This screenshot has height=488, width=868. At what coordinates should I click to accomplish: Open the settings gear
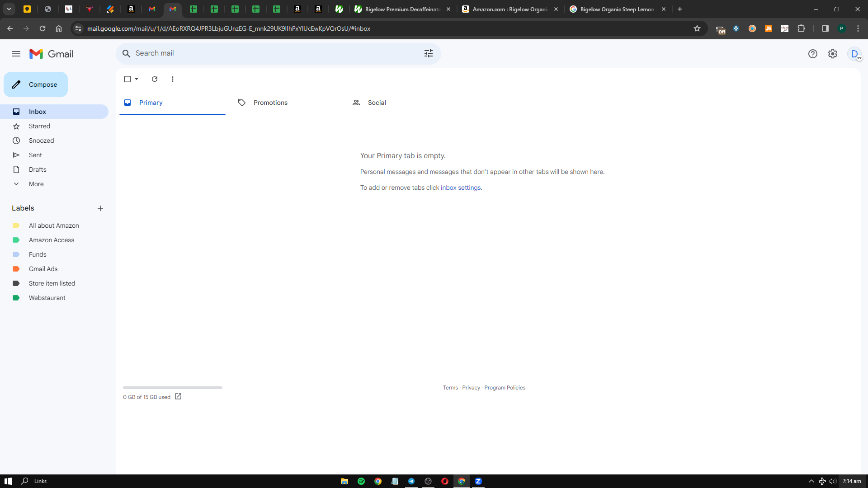point(833,54)
